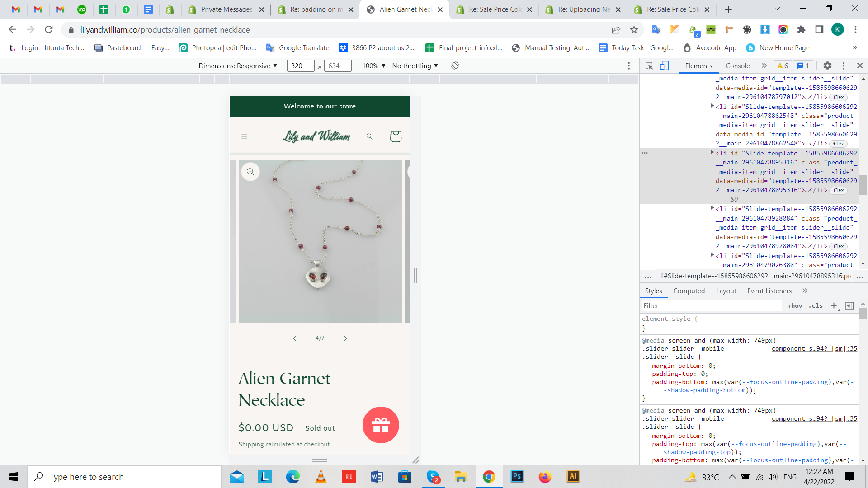Screen dimensions: 868x488
Task: Toggle the .cls class editor
Action: point(816,306)
